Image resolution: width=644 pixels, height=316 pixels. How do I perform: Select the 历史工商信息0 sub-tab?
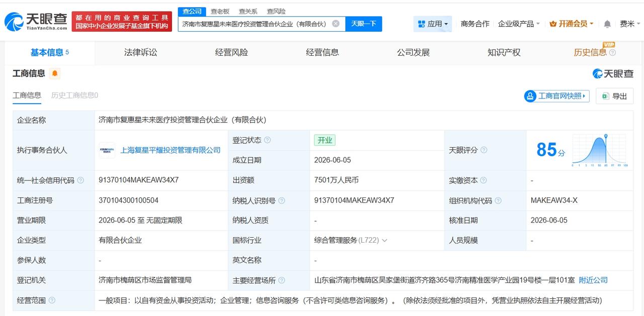pyautogui.click(x=74, y=95)
